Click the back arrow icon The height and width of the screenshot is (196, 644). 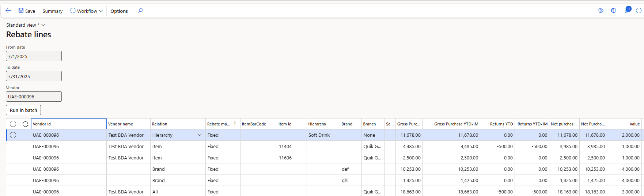[8, 11]
